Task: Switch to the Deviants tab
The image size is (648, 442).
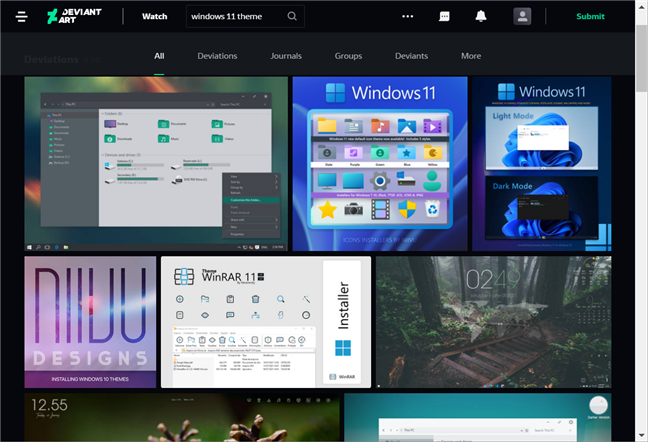Action: point(412,56)
